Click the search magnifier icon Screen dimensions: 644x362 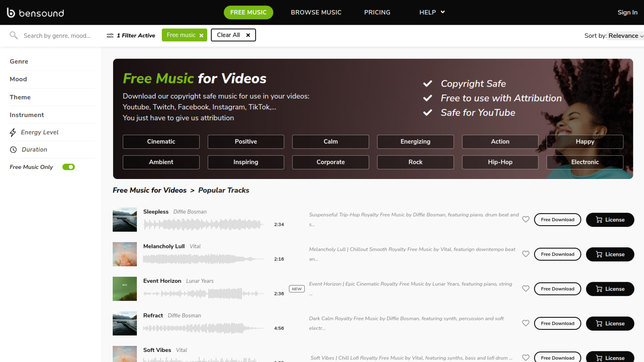coord(13,35)
